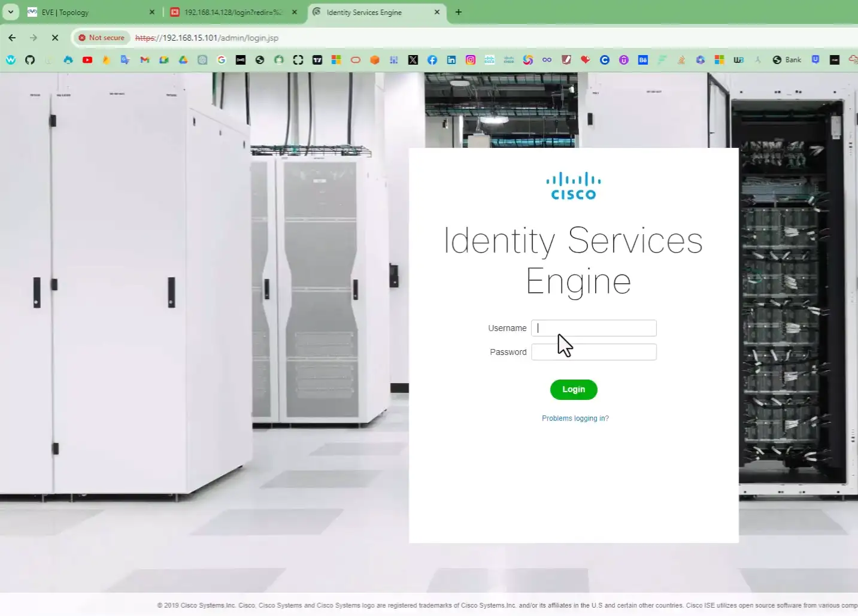Screen dimensions: 858x616
Task: Click the Username input field
Action: tap(593, 328)
